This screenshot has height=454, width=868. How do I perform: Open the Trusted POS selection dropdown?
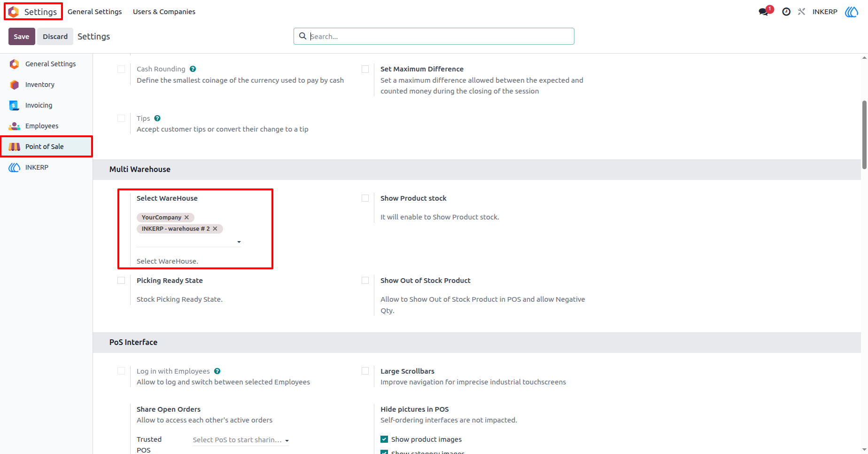pyautogui.click(x=241, y=440)
